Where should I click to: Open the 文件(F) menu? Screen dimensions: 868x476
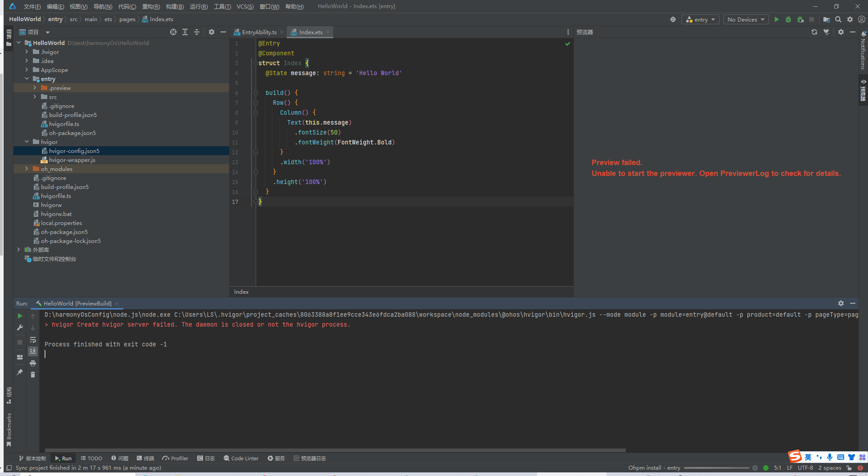32,6
